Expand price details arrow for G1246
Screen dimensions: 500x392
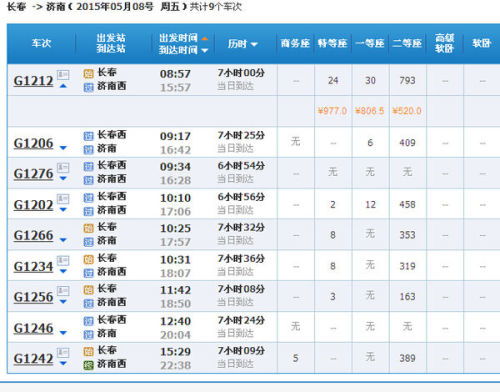point(63,333)
